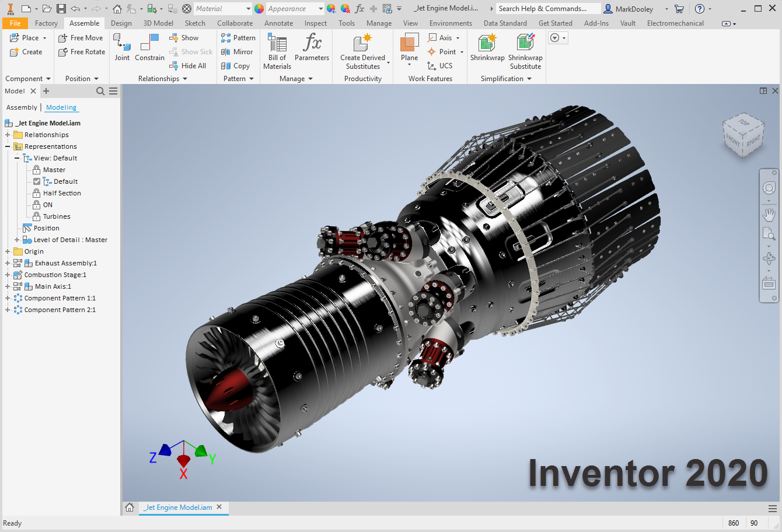Image resolution: width=782 pixels, height=532 pixels.
Task: Open the Bill of Materials tool
Action: tap(276, 47)
